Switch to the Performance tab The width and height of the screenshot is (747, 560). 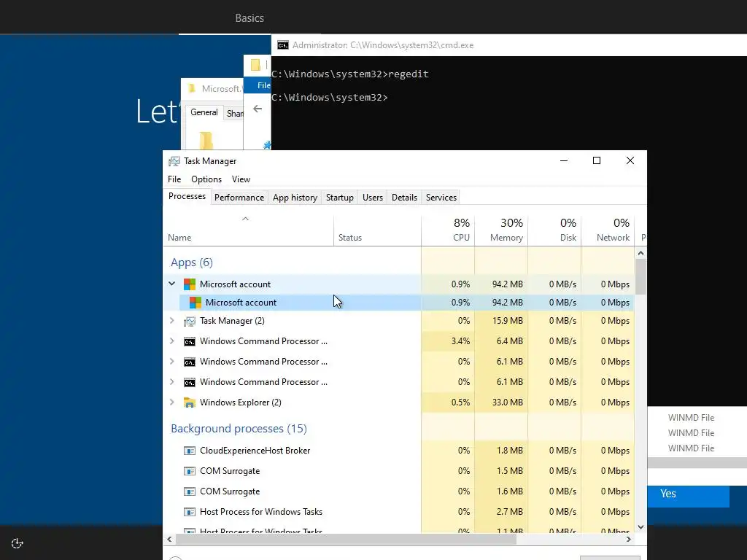[x=239, y=198]
